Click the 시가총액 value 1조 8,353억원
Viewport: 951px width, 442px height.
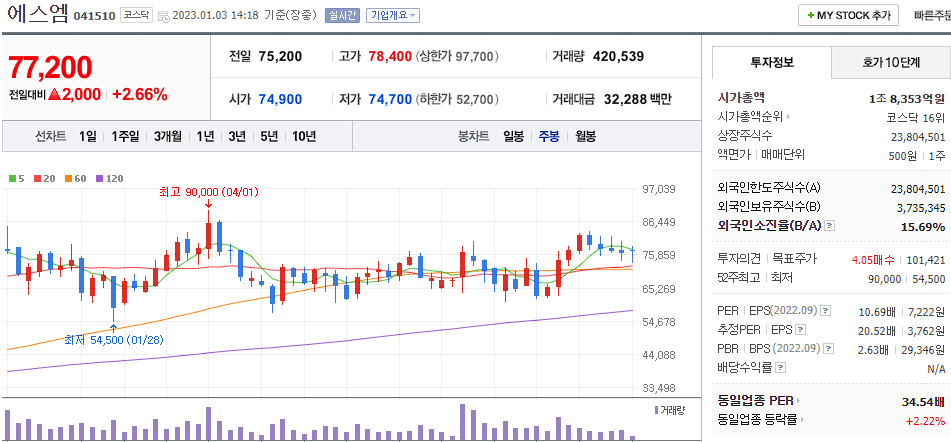coord(907,98)
